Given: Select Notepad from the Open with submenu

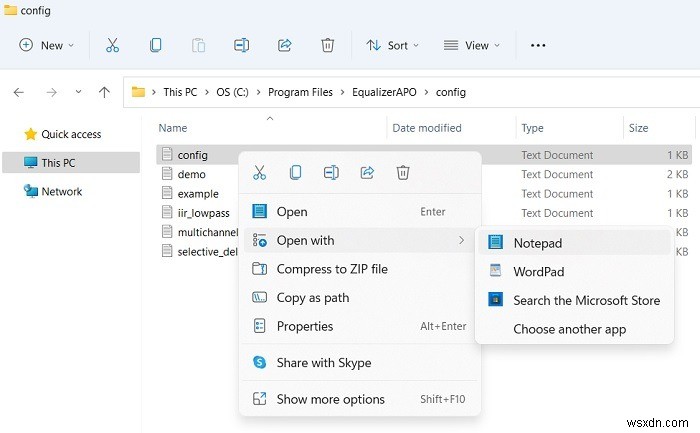Looking at the screenshot, I should 537,243.
